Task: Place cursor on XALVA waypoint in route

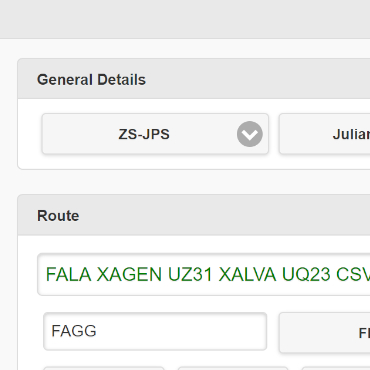Action: 247,275
